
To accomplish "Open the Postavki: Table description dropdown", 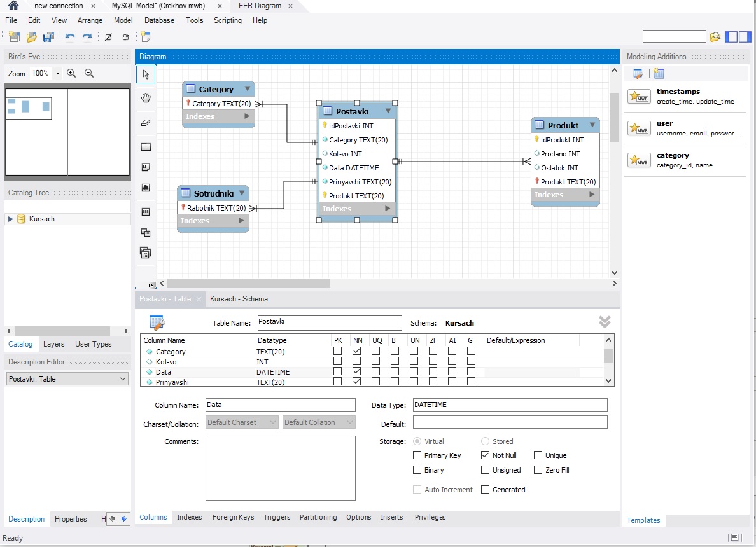I will [x=67, y=378].
